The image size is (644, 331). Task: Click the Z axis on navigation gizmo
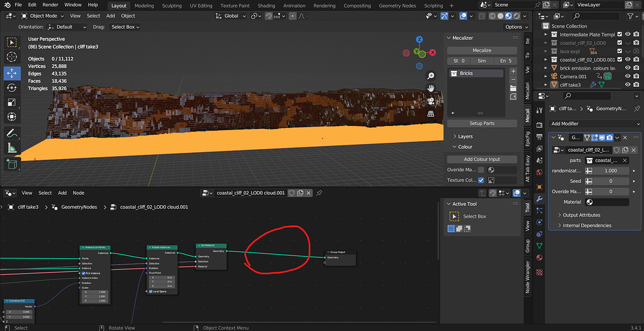[419, 40]
